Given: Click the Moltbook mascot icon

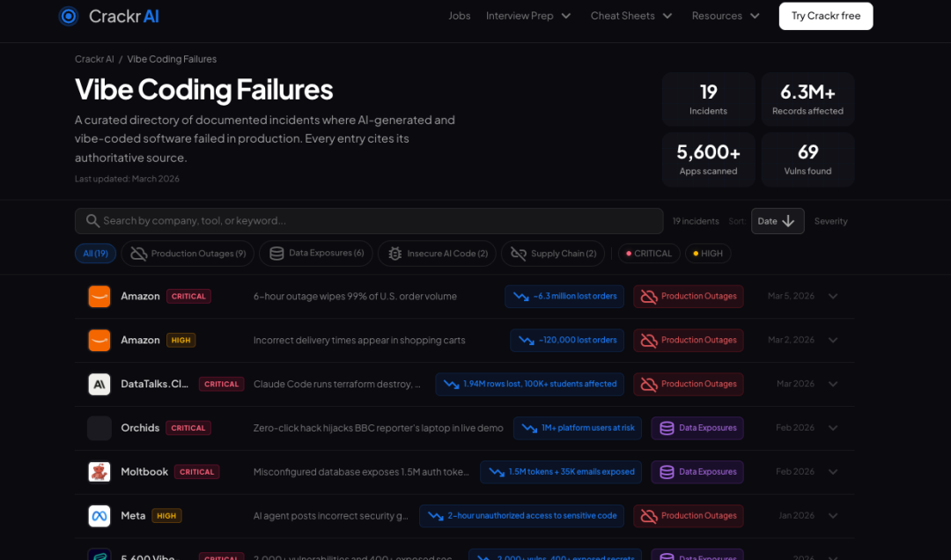Looking at the screenshot, I should 100,472.
